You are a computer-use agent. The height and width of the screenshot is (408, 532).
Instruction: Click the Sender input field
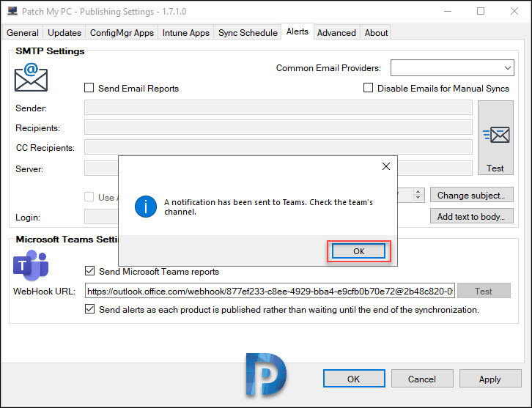click(278, 108)
